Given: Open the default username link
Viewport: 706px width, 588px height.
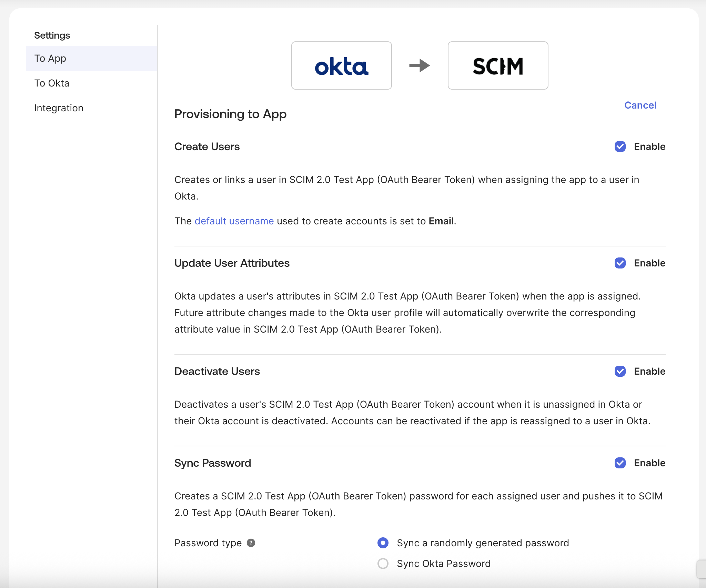Looking at the screenshot, I should click(x=234, y=221).
